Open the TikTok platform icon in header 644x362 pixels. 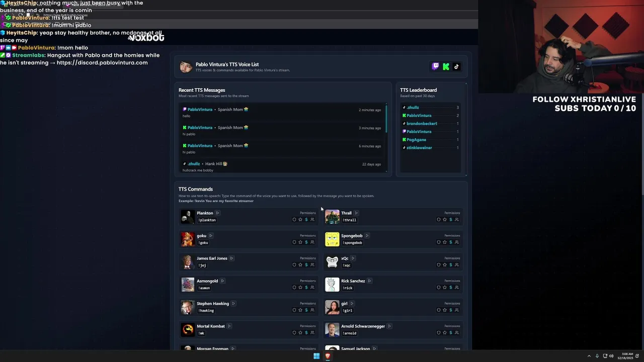[456, 66]
